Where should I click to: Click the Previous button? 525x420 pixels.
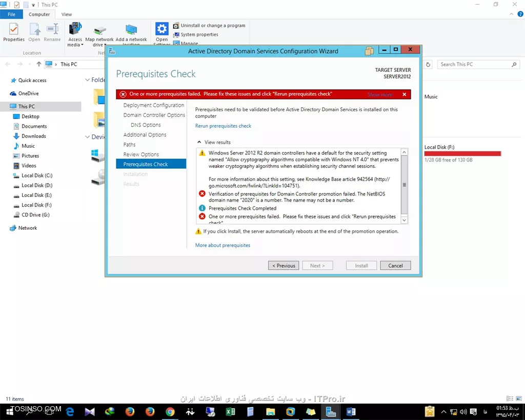coord(284,266)
